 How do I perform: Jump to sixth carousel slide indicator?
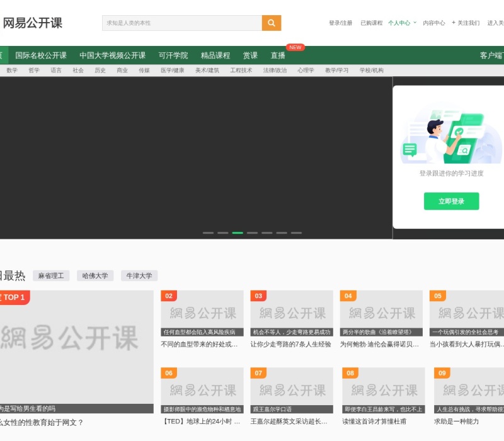(282, 232)
